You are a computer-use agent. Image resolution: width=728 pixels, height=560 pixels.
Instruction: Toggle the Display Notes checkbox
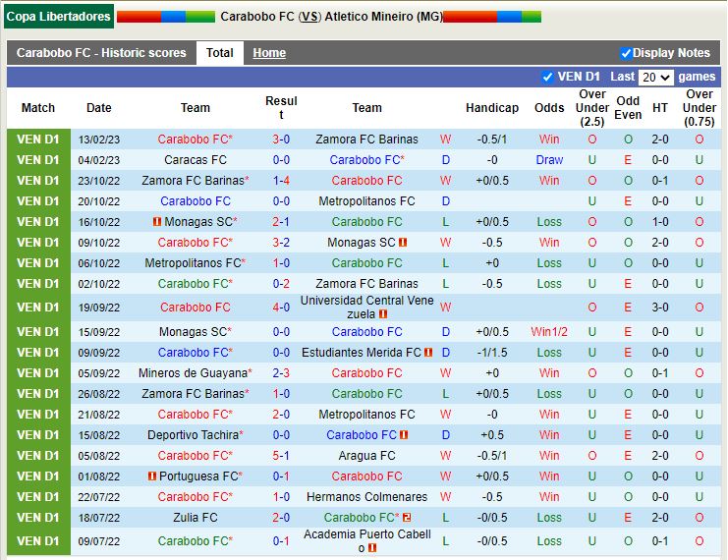coord(626,53)
